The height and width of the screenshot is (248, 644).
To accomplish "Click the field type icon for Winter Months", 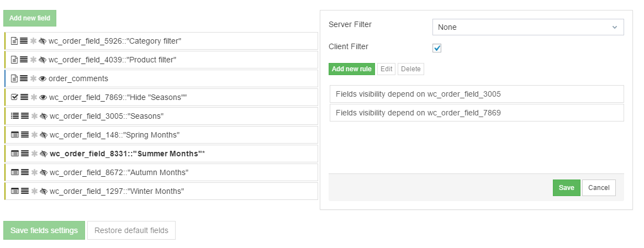I will tap(15, 191).
